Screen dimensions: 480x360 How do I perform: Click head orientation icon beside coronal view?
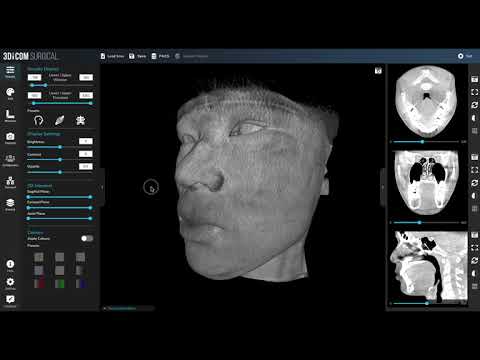click(474, 196)
